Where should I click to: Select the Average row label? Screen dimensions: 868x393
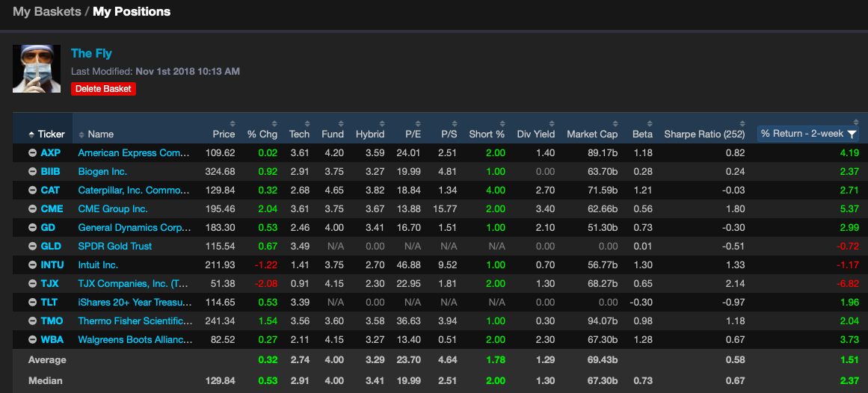pos(47,360)
